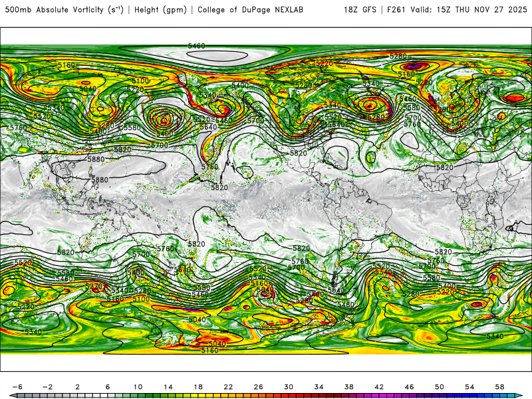
Task: Click the colorbar label '−6'
Action: pyautogui.click(x=17, y=387)
